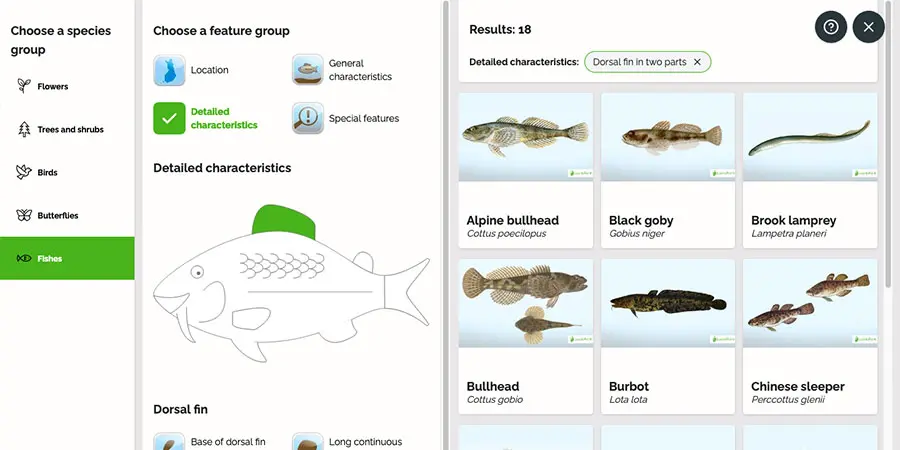The image size is (900, 450).
Task: Select the General characteristics fish icon
Action: tap(308, 70)
